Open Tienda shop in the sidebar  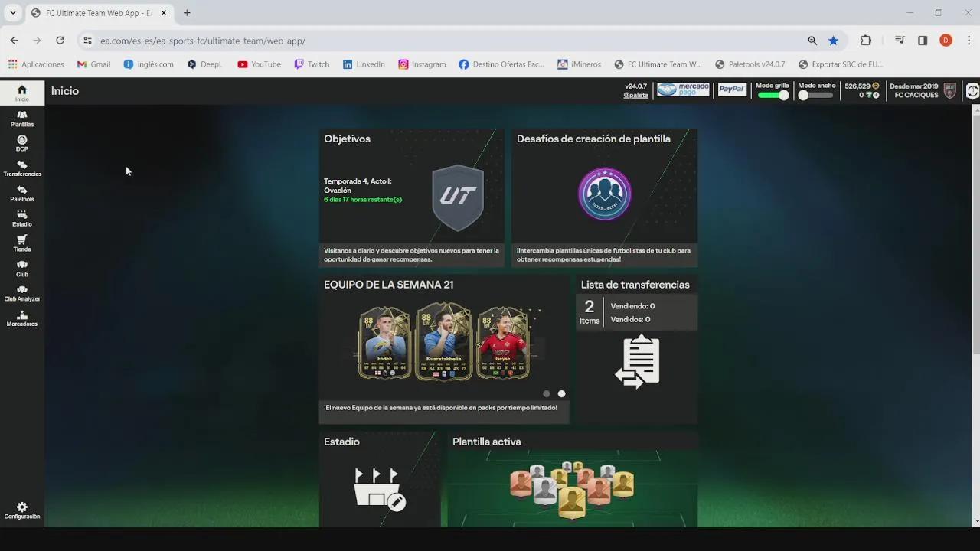click(21, 244)
